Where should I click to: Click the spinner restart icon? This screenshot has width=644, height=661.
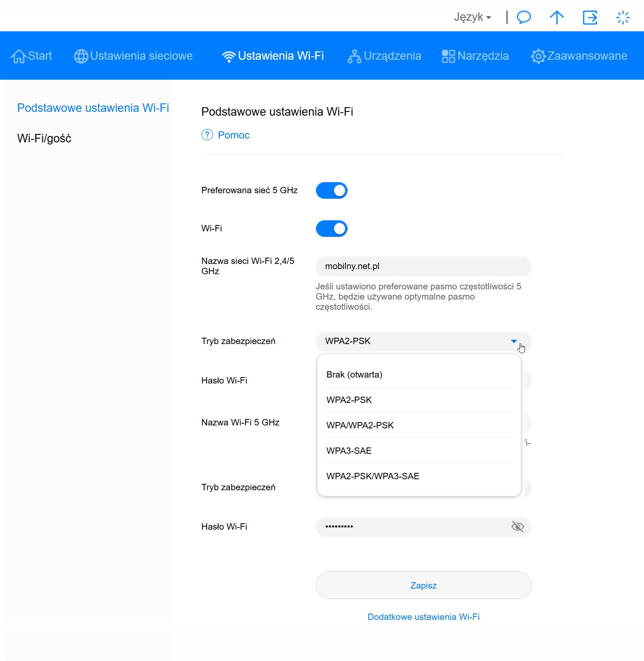coord(623,17)
